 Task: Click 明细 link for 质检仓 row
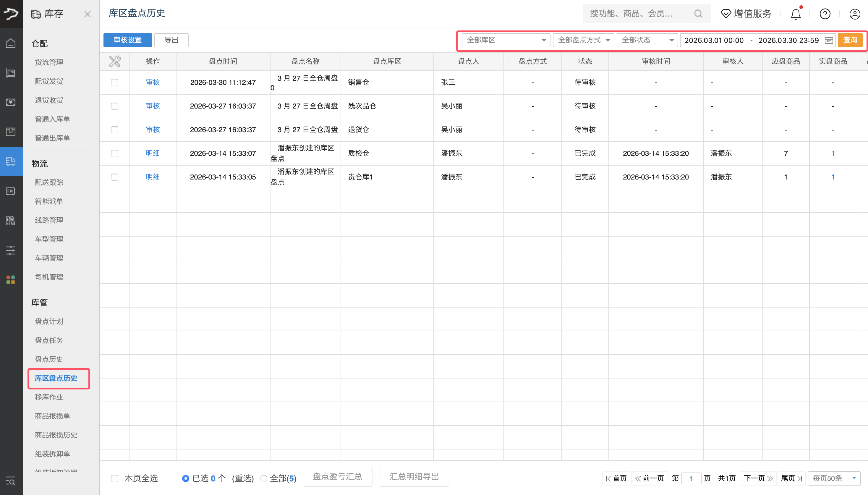(153, 153)
